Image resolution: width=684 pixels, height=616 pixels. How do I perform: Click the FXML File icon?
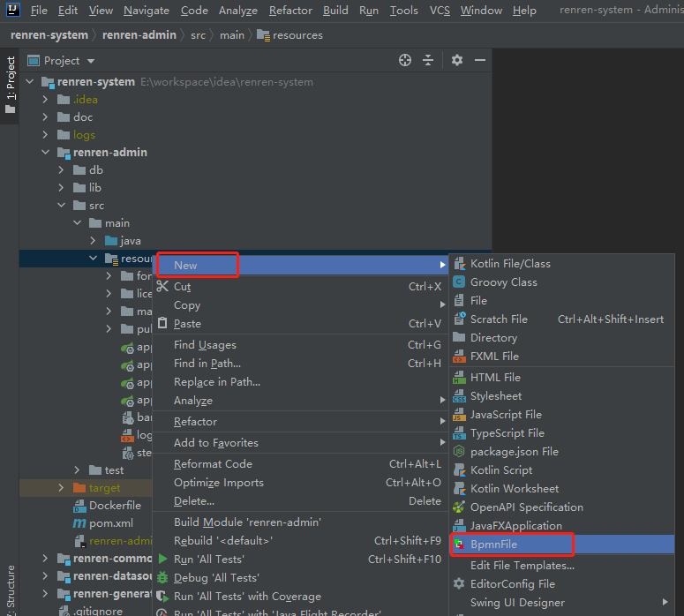click(x=459, y=356)
